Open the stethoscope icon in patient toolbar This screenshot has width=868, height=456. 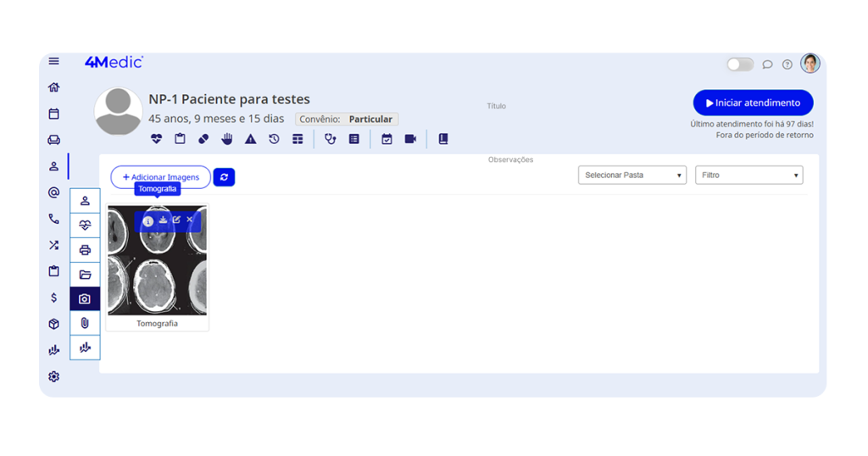331,139
